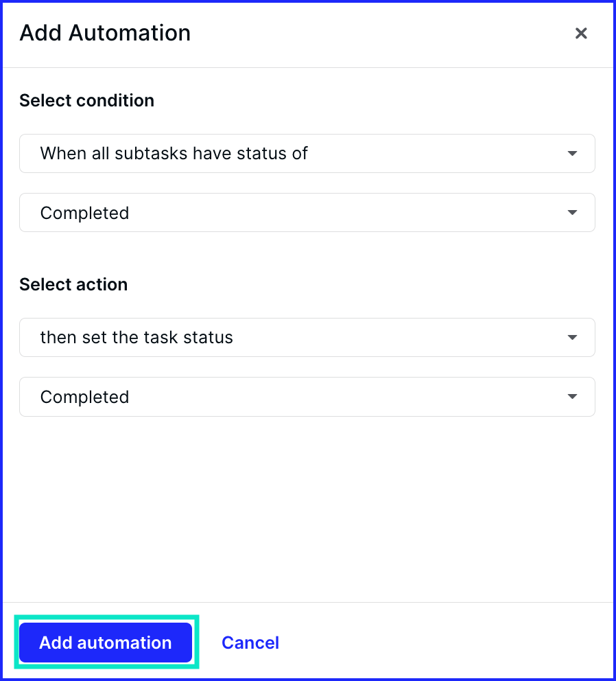Click the 'then set the task status' text
This screenshot has width=616, height=681.
(x=137, y=338)
